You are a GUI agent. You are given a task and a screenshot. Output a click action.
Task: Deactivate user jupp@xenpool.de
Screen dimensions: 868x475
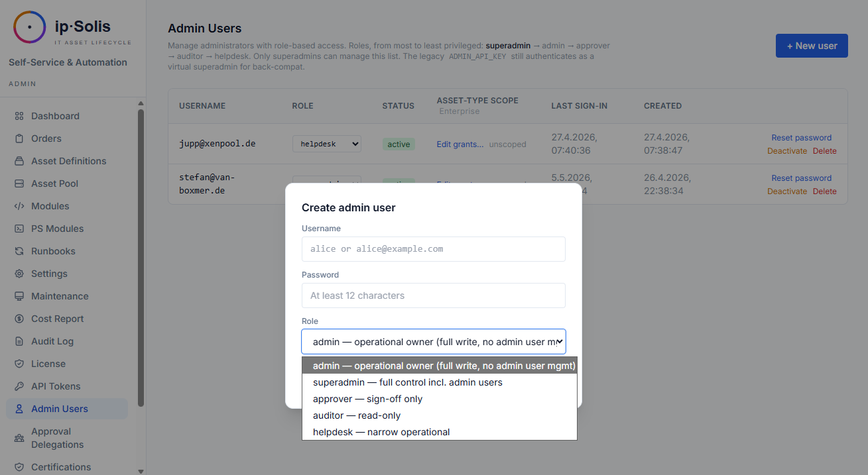coord(787,151)
